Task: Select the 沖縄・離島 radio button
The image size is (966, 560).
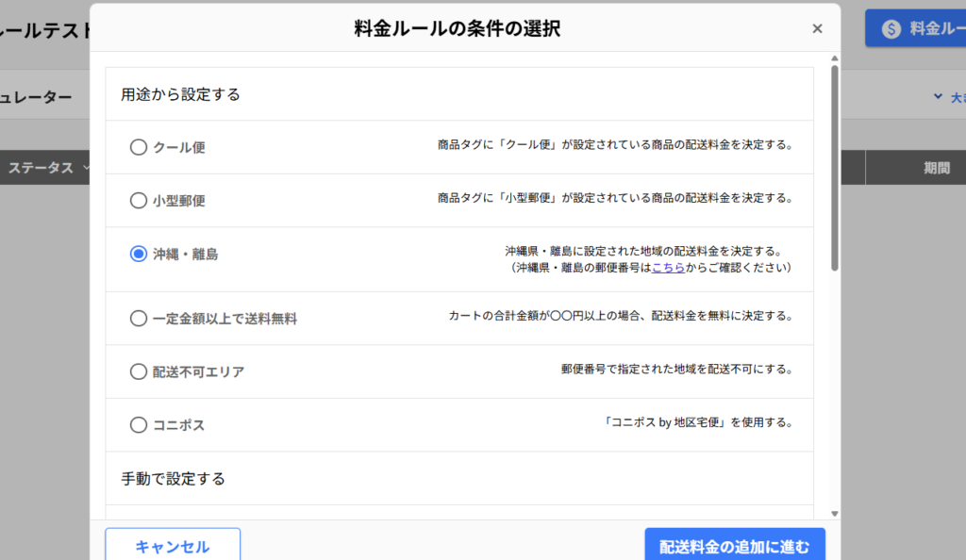Action: [x=139, y=254]
